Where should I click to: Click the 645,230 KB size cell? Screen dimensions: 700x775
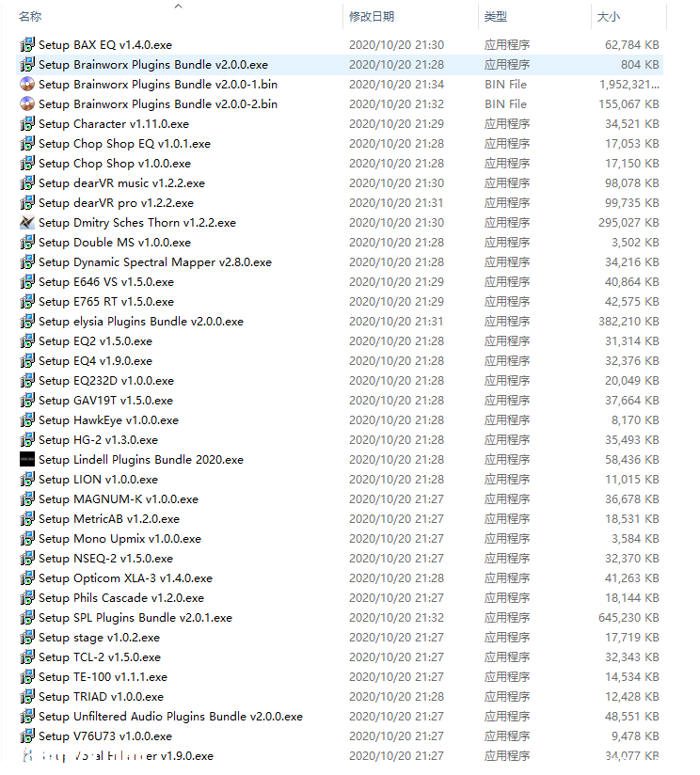(628, 618)
